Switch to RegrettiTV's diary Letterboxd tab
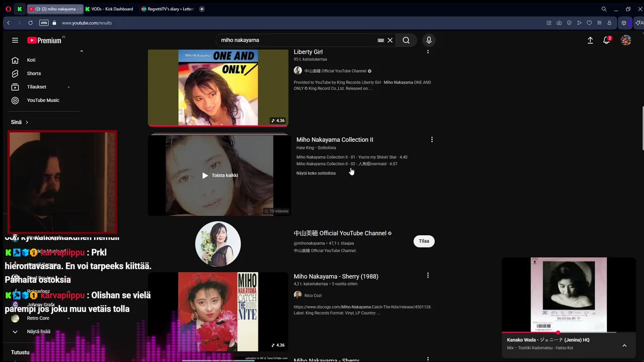The width and height of the screenshot is (644, 362). (168, 9)
